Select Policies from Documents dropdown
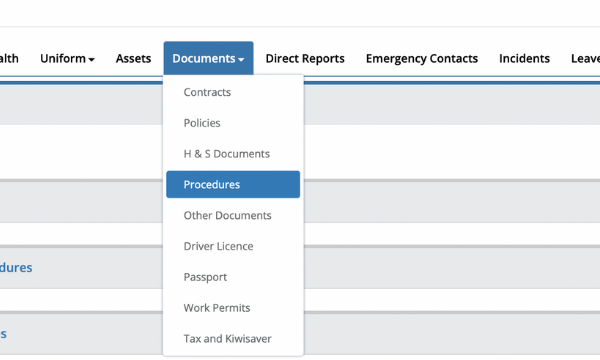The height and width of the screenshot is (360, 600). pyautogui.click(x=233, y=123)
